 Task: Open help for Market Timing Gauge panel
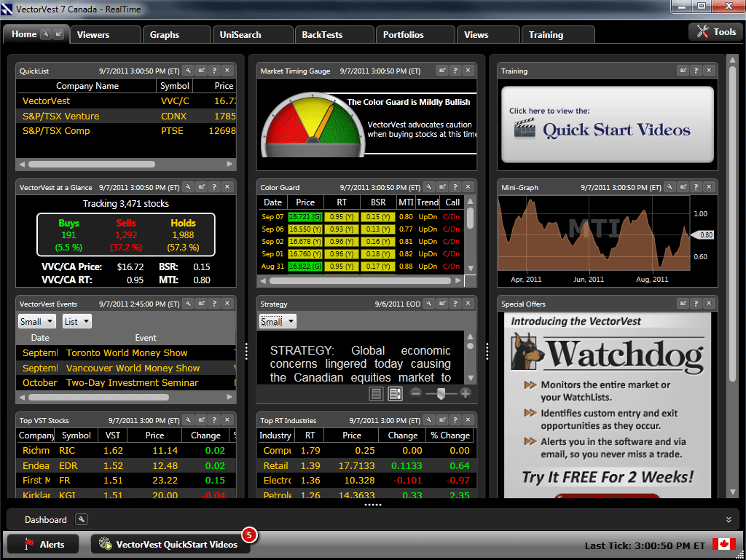(x=455, y=71)
